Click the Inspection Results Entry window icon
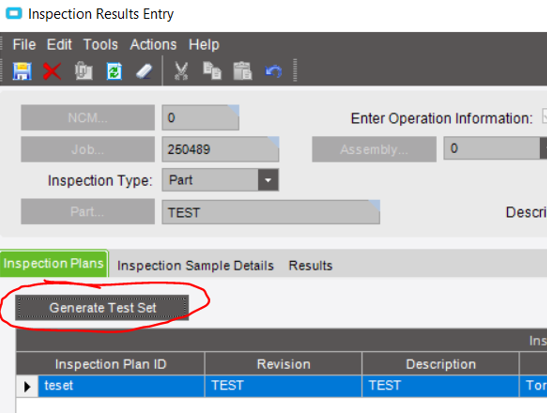547x413 pixels. tap(14, 14)
